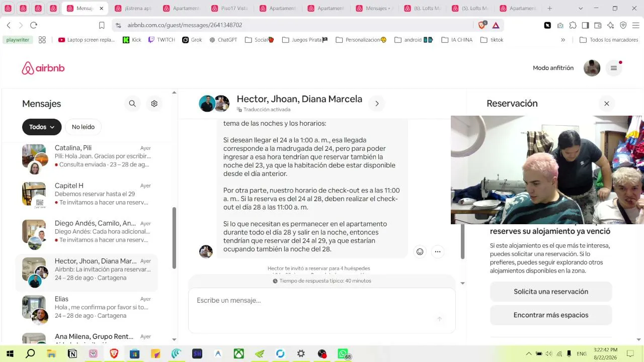Open Todos los marcadores folder
The width and height of the screenshot is (644, 362).
point(609,40)
